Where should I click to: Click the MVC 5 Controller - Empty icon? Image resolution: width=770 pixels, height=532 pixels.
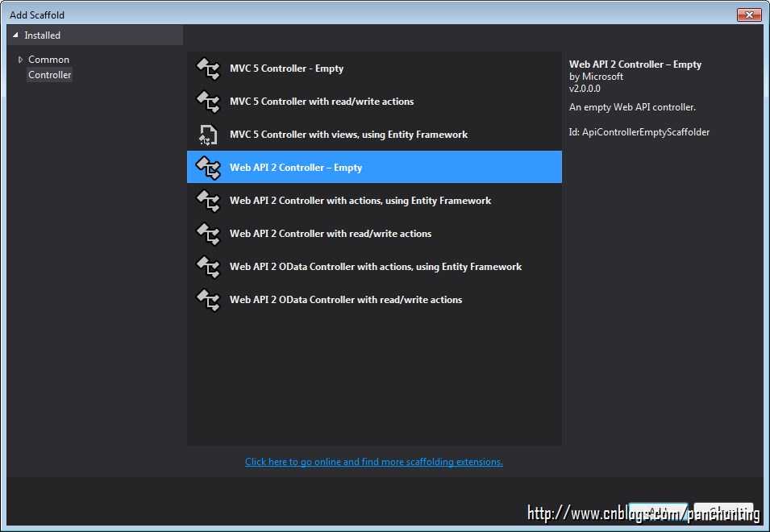point(208,69)
